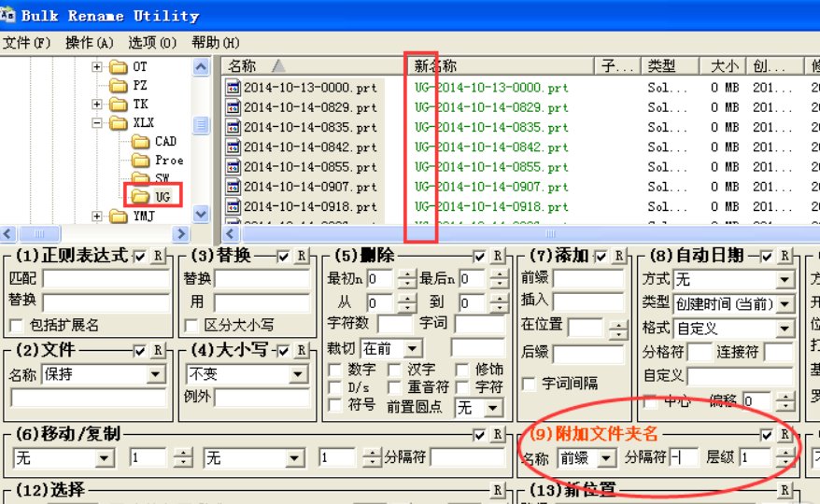The width and height of the screenshot is (820, 504).
Task: Reset the 大小写 panel with R button
Action: point(302,350)
